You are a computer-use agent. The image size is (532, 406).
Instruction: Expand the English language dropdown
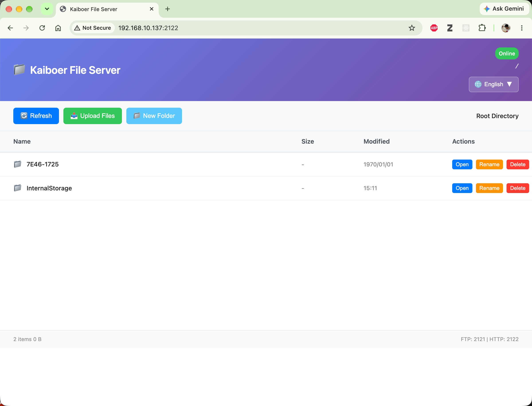coord(494,84)
